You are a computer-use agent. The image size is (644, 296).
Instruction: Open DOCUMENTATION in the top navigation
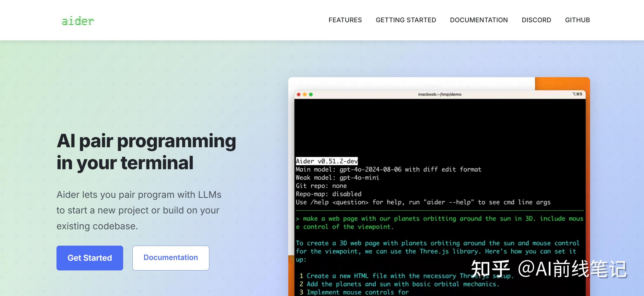[x=479, y=20]
